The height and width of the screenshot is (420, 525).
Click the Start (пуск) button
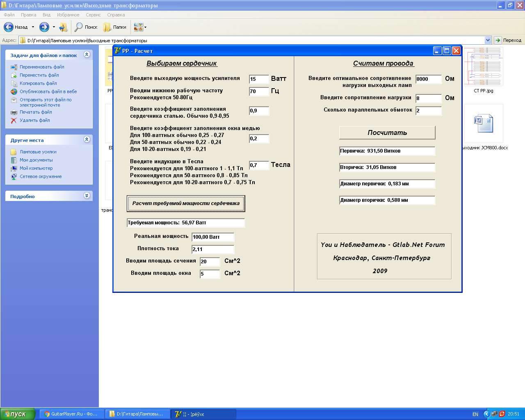[16, 414]
